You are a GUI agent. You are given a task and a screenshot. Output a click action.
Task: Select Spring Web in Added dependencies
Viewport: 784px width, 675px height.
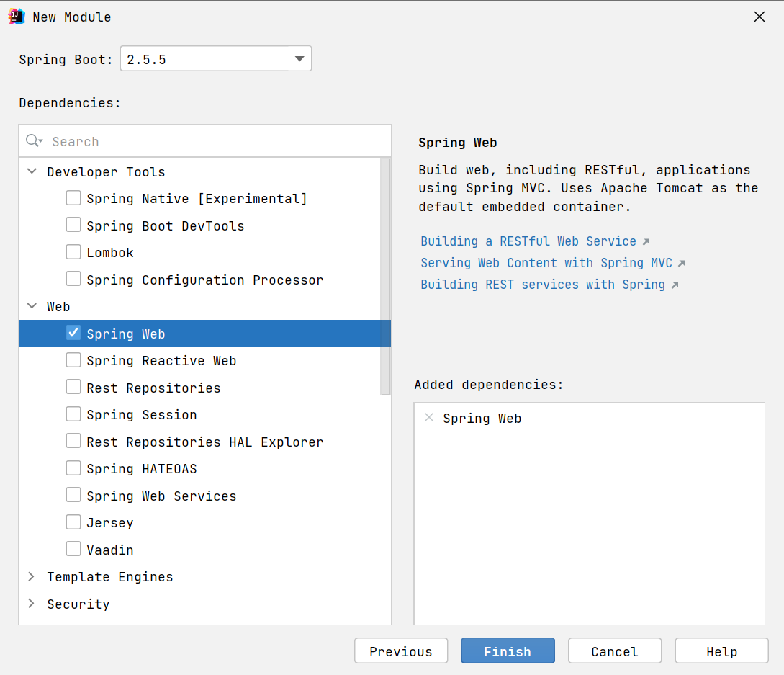[x=482, y=419]
